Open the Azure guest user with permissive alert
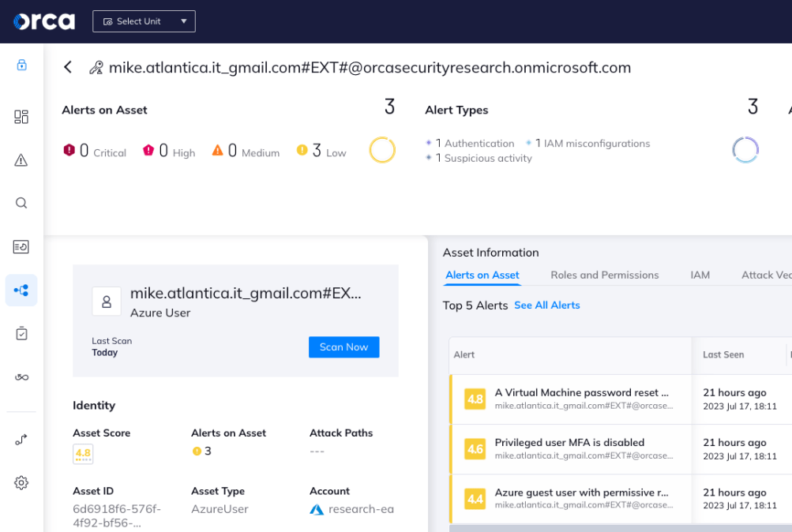792x532 pixels. click(x=582, y=493)
